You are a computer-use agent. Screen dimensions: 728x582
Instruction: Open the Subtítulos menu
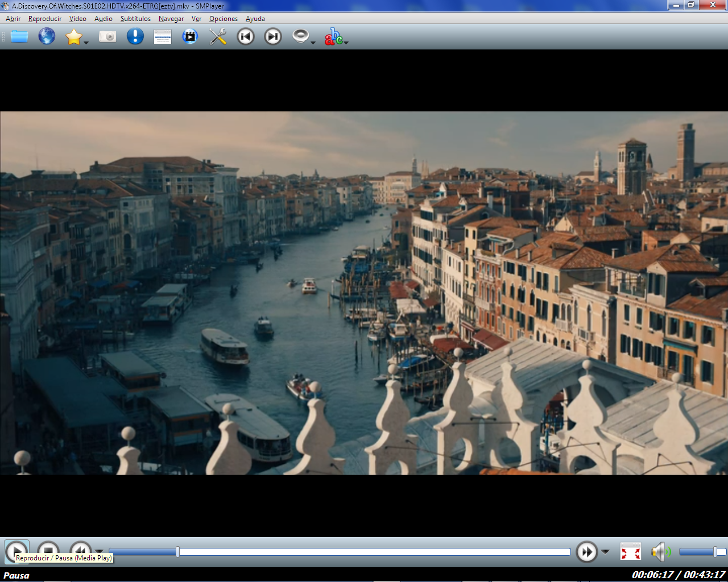[135, 19]
